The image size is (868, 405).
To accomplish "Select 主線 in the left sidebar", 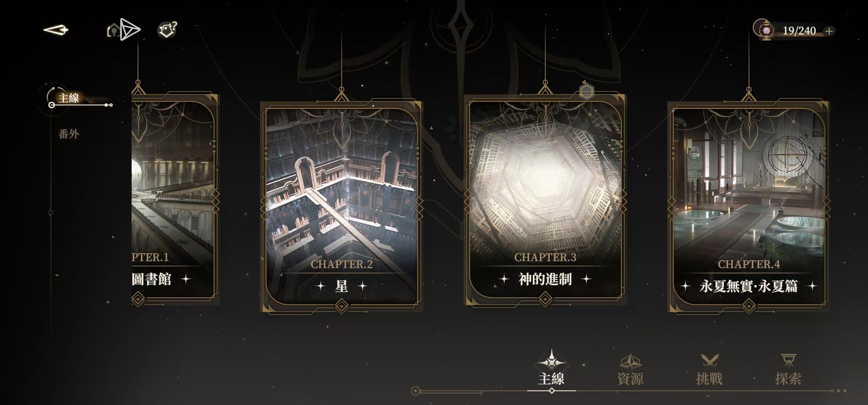I will tap(68, 98).
